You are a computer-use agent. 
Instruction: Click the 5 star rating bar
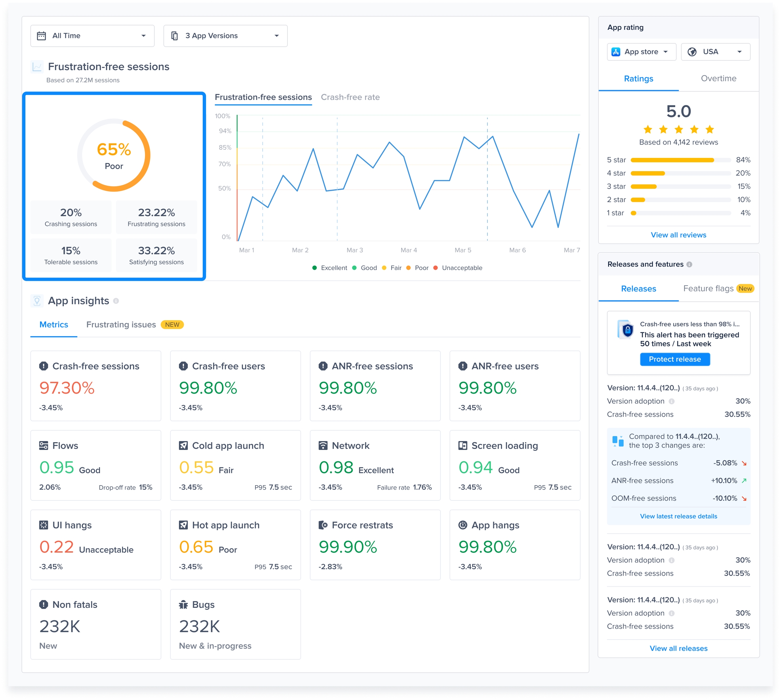pos(680,160)
